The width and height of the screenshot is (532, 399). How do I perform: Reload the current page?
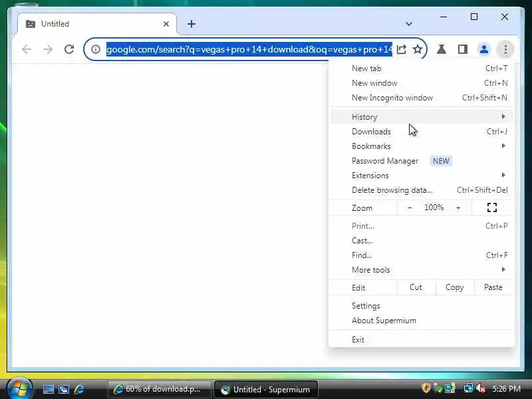tap(69, 49)
